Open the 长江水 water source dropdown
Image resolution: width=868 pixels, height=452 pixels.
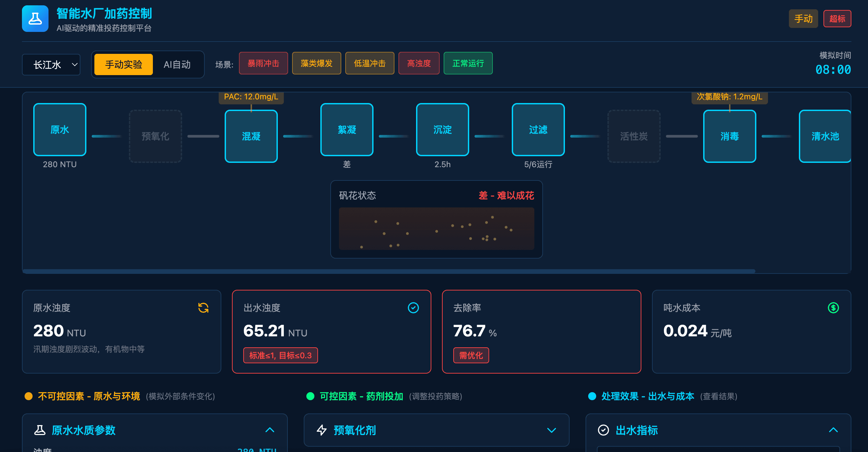pyautogui.click(x=51, y=64)
